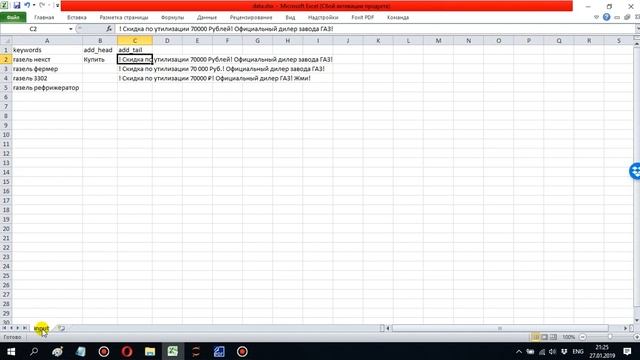Click the vertical scrollbar down arrow
Screen dimensions: 640x360
tap(637, 320)
